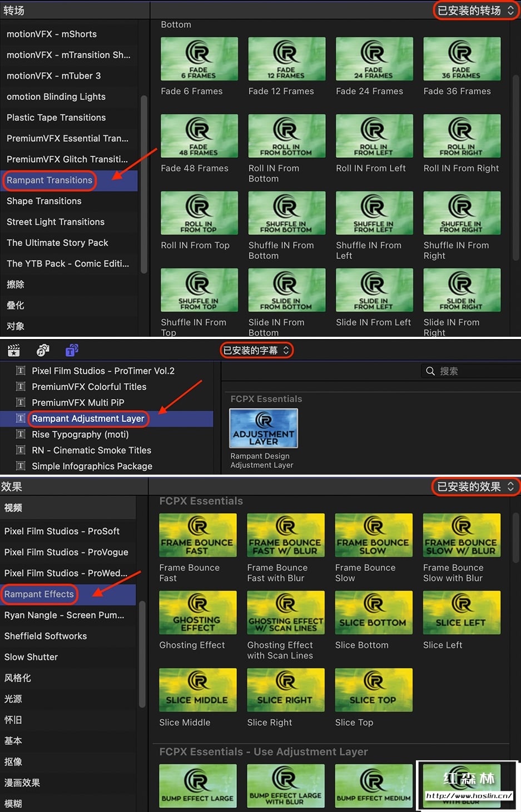Screen dimensions: 521x812
Task: Select omotion Blinding Lights category
Action: click(x=69, y=97)
